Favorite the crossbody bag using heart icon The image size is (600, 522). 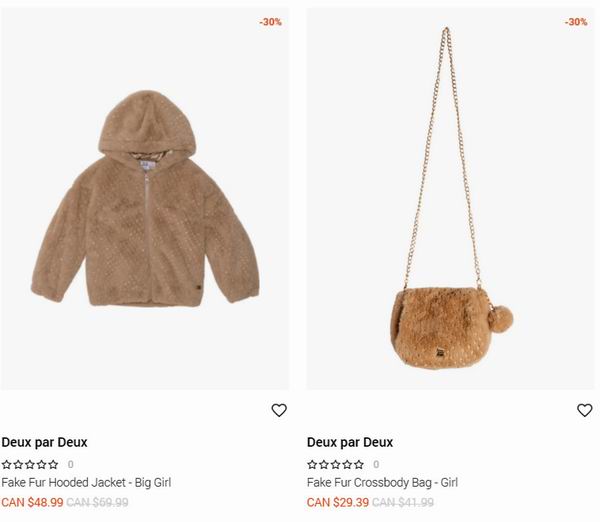click(584, 410)
